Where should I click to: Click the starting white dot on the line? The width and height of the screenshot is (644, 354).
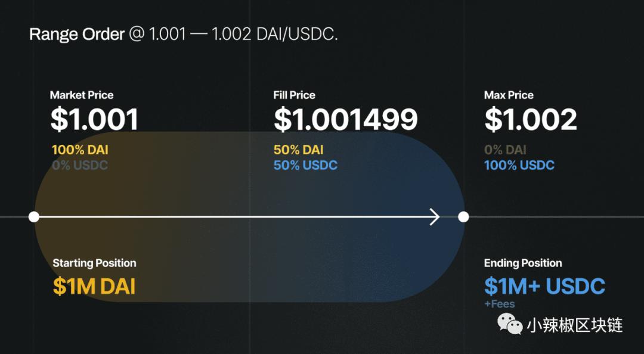tap(34, 217)
